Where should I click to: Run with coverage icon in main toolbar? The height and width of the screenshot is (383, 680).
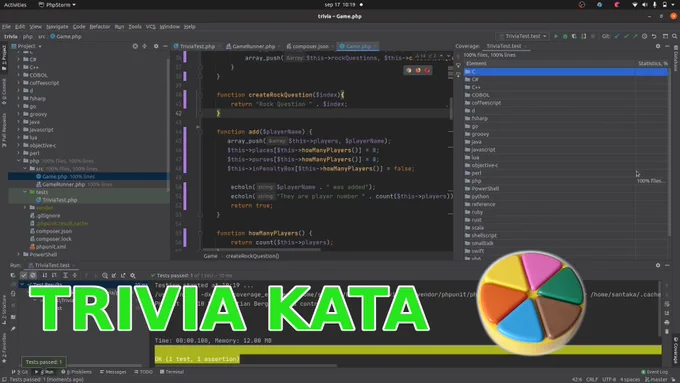(574, 36)
